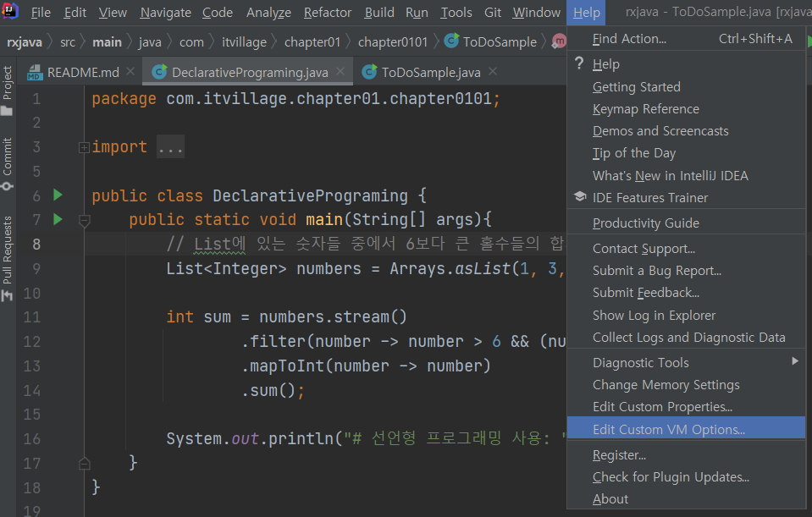Open Productivity Guide
This screenshot has width=812, height=517.
click(x=686, y=223)
